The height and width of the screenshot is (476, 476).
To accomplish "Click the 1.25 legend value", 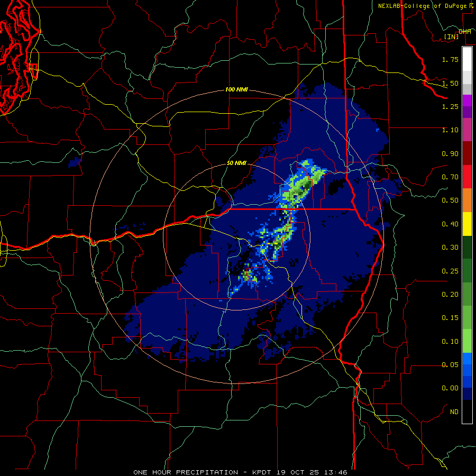I will pyautogui.click(x=450, y=106).
